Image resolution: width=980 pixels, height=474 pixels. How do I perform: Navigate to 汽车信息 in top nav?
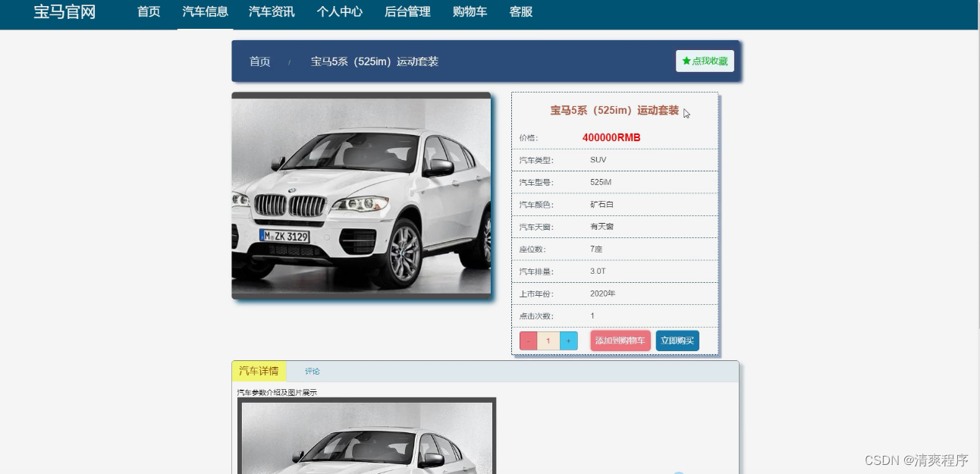point(205,12)
